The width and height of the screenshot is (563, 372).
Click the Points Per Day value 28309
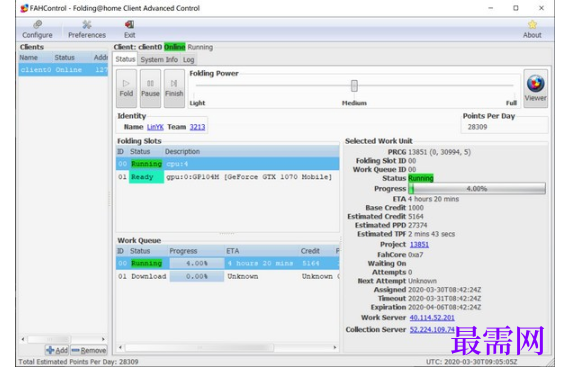click(x=477, y=127)
